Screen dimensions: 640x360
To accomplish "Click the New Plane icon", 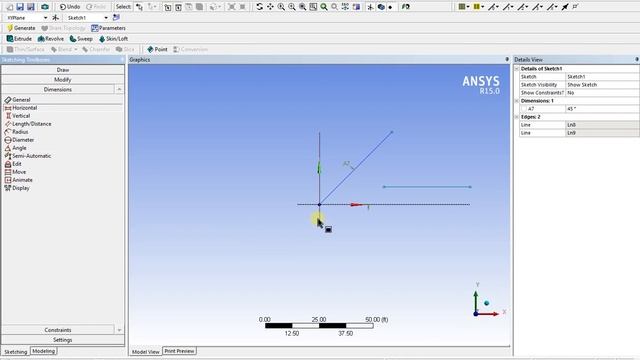I will pos(55,18).
